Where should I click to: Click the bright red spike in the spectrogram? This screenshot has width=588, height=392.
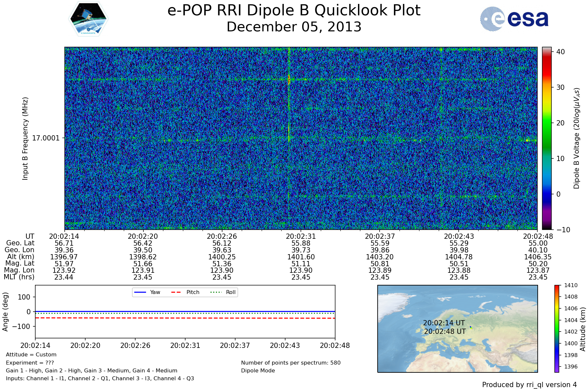click(x=289, y=79)
